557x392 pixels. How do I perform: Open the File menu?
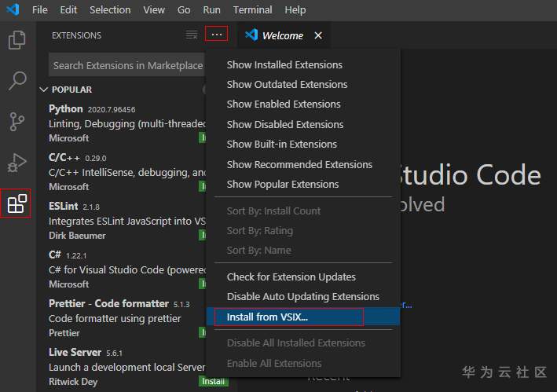pyautogui.click(x=40, y=10)
